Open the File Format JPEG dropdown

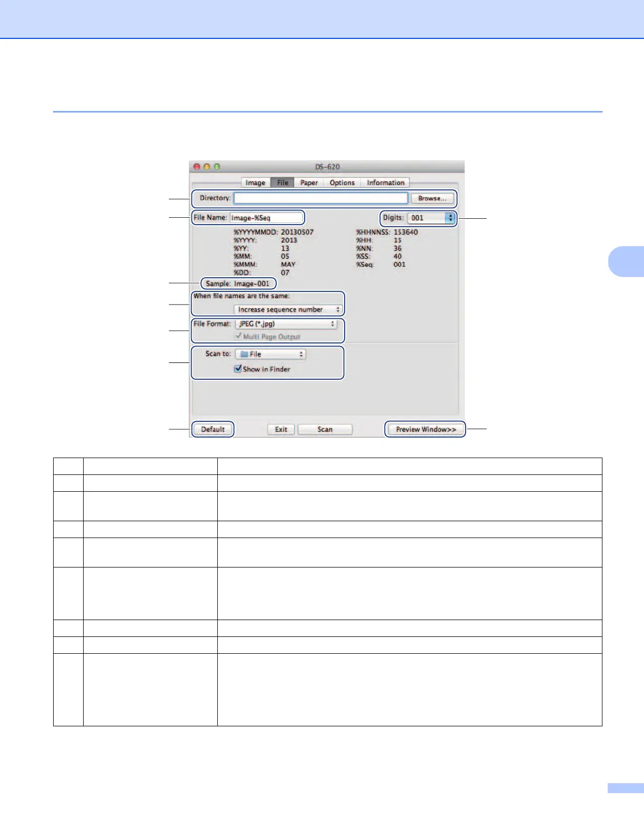point(286,324)
